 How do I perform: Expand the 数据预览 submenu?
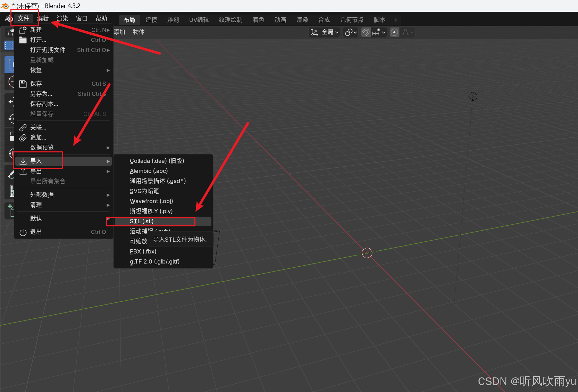click(x=64, y=148)
